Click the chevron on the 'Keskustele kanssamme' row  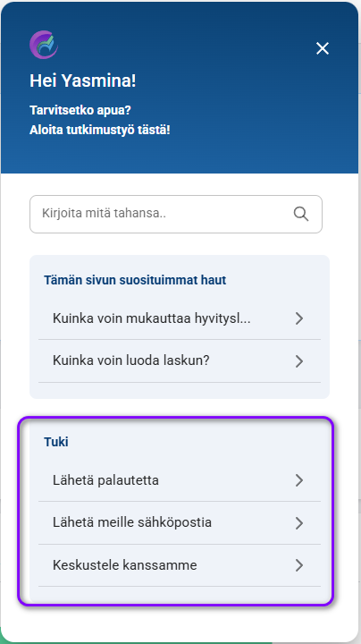tap(299, 565)
